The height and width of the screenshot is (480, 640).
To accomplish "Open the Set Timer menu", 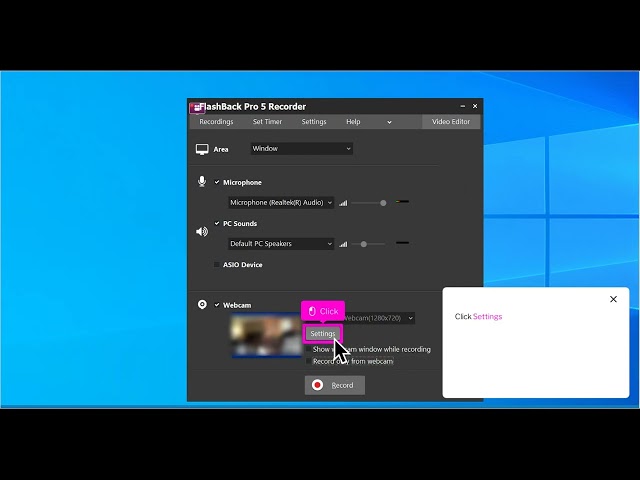I will 267,122.
